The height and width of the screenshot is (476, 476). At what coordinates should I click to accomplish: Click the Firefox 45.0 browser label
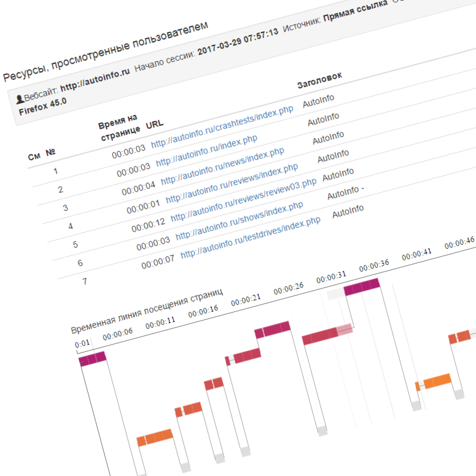(43, 106)
